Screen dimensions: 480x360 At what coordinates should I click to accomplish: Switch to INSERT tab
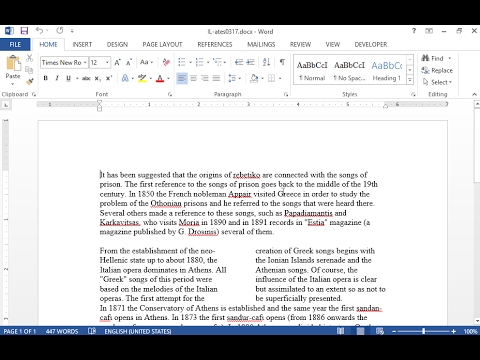click(82, 44)
